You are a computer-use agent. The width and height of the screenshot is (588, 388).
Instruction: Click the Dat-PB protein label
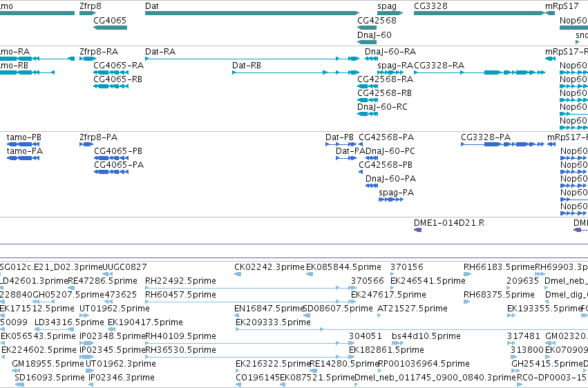339,137
